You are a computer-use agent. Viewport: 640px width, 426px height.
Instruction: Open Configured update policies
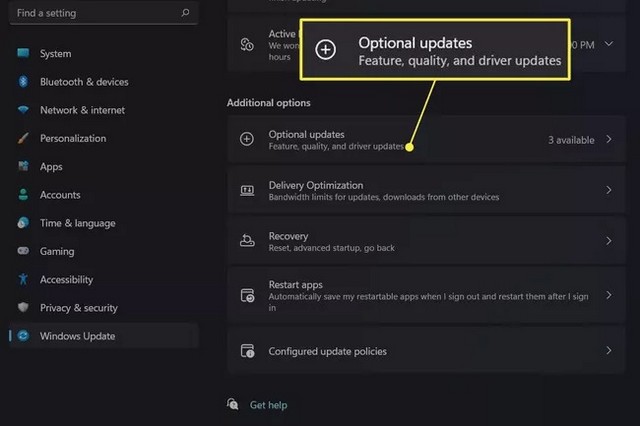426,351
